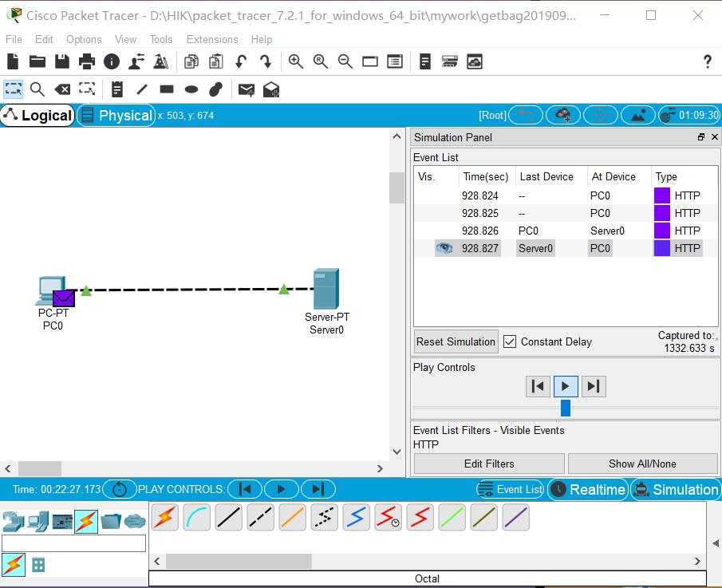Choose the Draw Ellipse tool
The height and width of the screenshot is (588, 722).
click(191, 89)
